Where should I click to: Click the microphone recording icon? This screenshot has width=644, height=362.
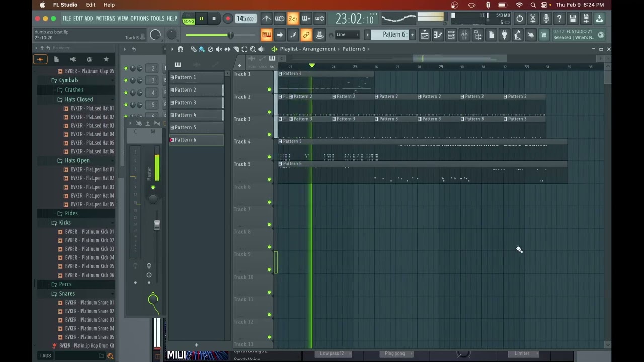(546, 19)
